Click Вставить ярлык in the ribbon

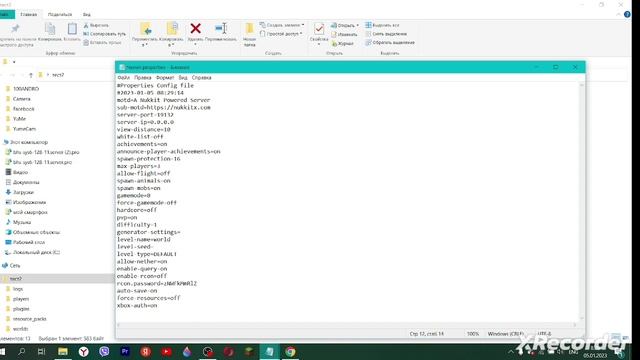tap(102, 42)
